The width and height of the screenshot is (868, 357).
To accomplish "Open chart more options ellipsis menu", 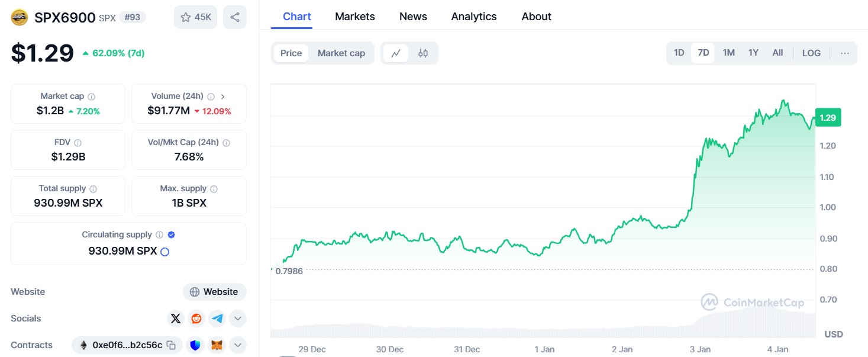I will point(845,53).
